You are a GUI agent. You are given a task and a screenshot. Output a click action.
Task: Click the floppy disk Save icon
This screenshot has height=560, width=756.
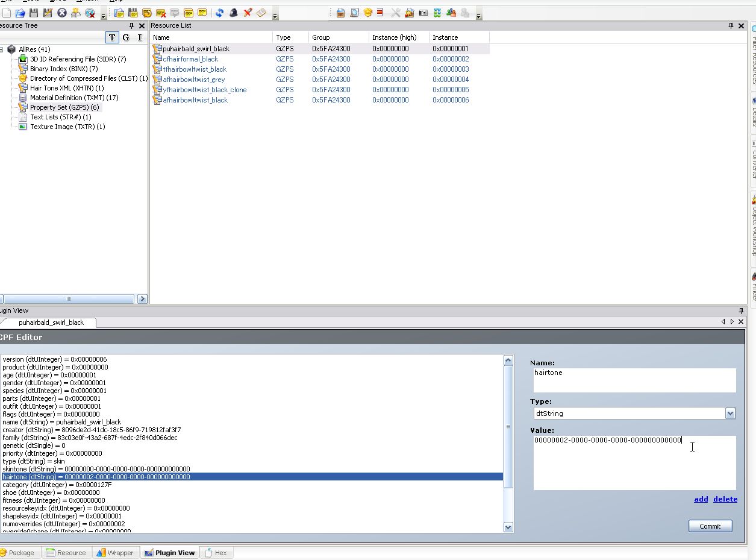34,13
